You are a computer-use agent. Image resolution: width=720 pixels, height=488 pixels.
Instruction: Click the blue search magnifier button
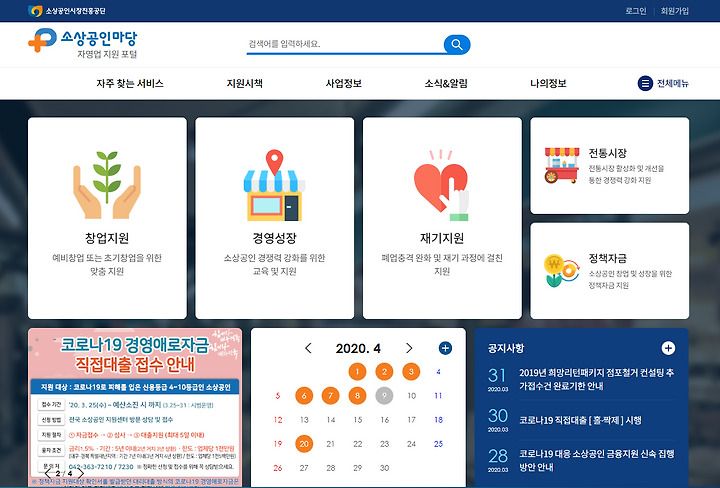click(x=457, y=45)
